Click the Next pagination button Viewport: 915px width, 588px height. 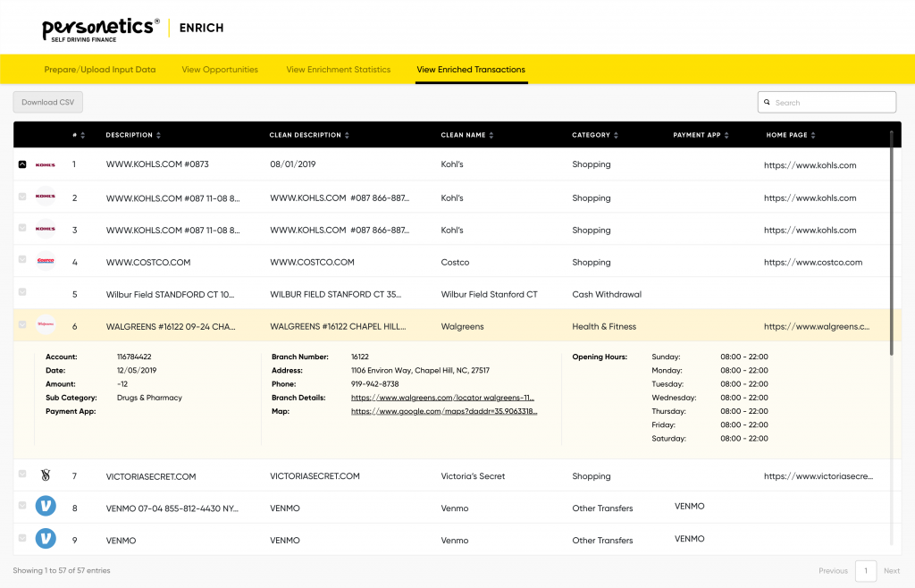point(892,571)
